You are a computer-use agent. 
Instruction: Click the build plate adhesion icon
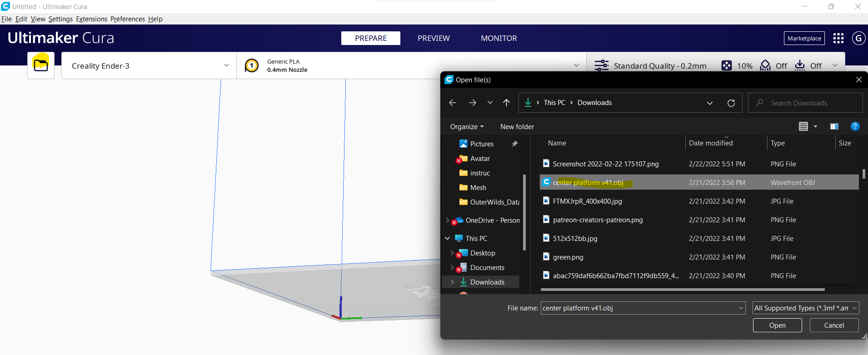800,65
